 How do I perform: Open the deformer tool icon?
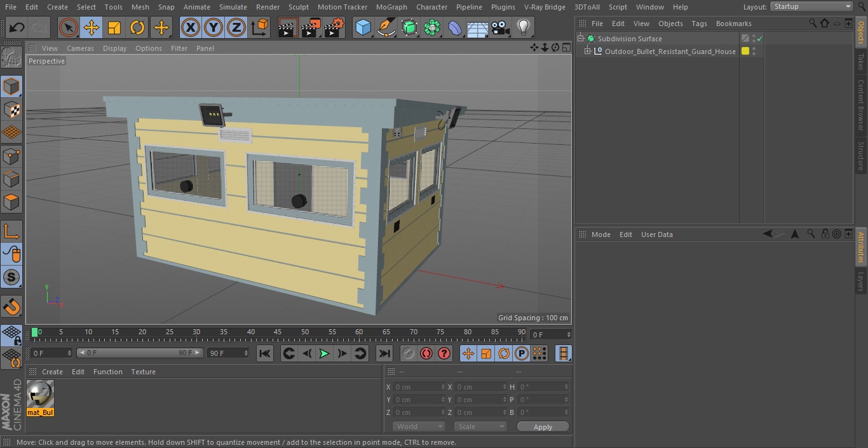[x=455, y=27]
